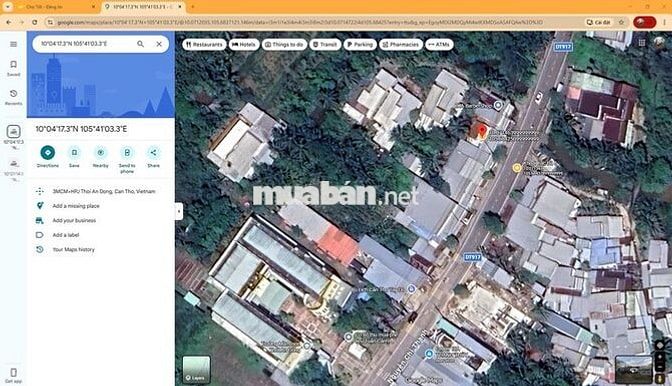The image size is (672, 386).
Task: Start Directions to this location
Action: click(48, 157)
